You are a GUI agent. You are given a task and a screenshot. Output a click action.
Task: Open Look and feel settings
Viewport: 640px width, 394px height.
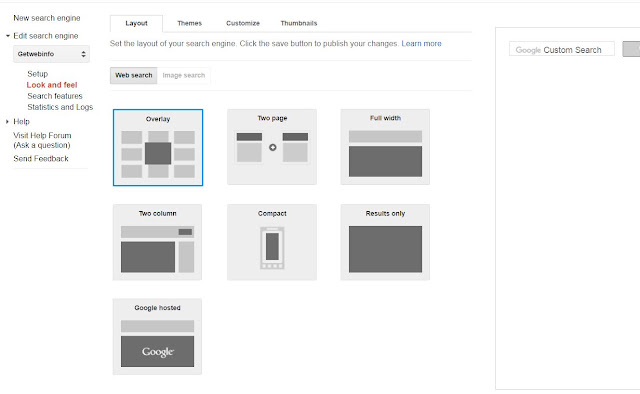tap(52, 85)
